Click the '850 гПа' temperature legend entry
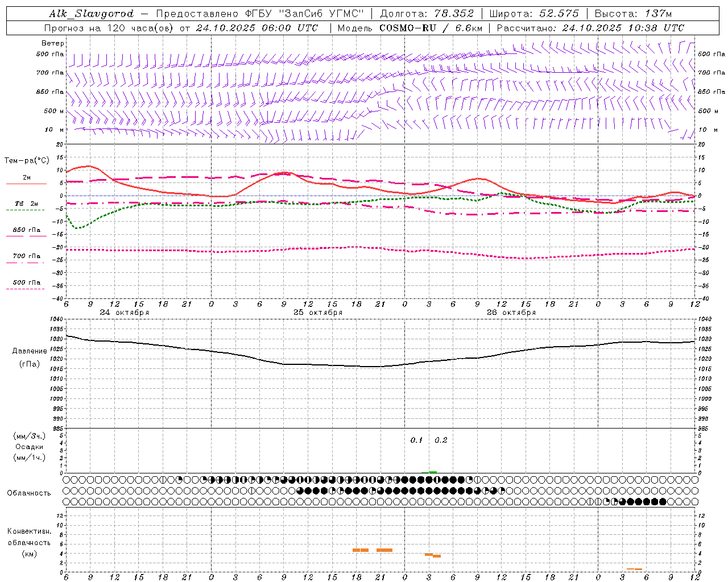The image size is (728, 582). click(x=26, y=230)
